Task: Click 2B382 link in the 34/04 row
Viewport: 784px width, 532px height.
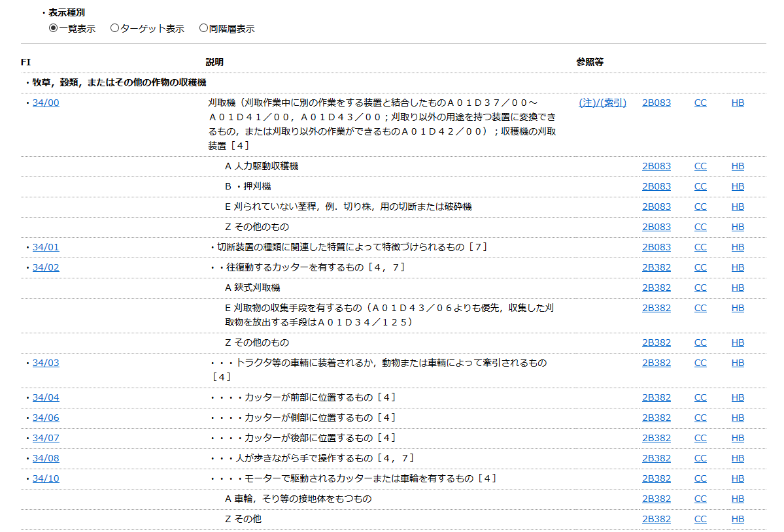Action: click(656, 397)
